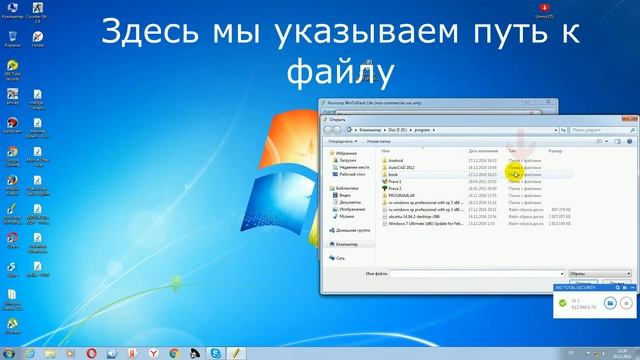Expand the address bar history dropdown

click(x=556, y=130)
